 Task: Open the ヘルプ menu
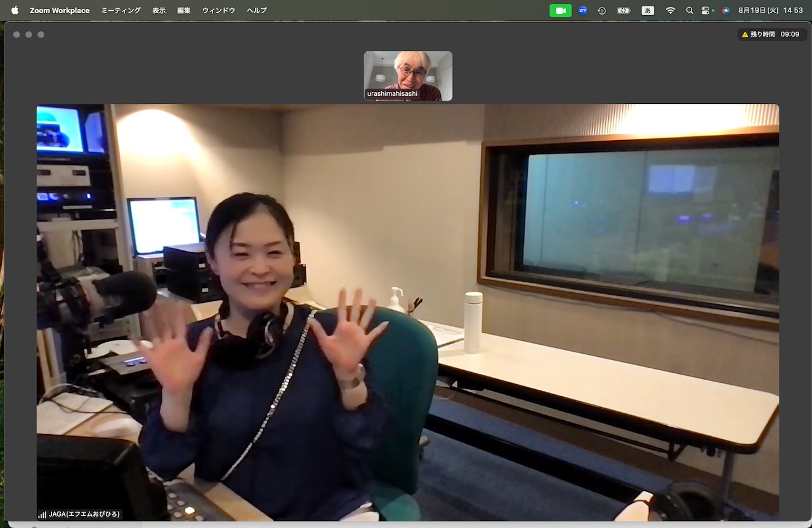[256, 10]
